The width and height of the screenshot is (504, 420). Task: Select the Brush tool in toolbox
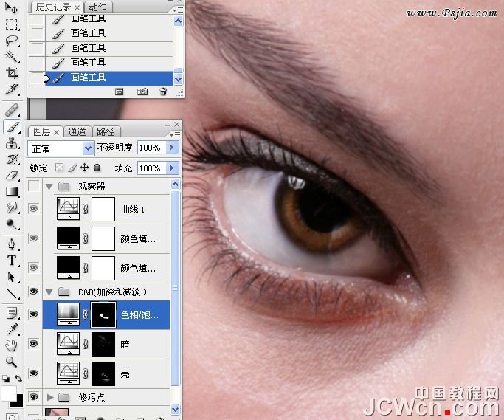(12, 126)
